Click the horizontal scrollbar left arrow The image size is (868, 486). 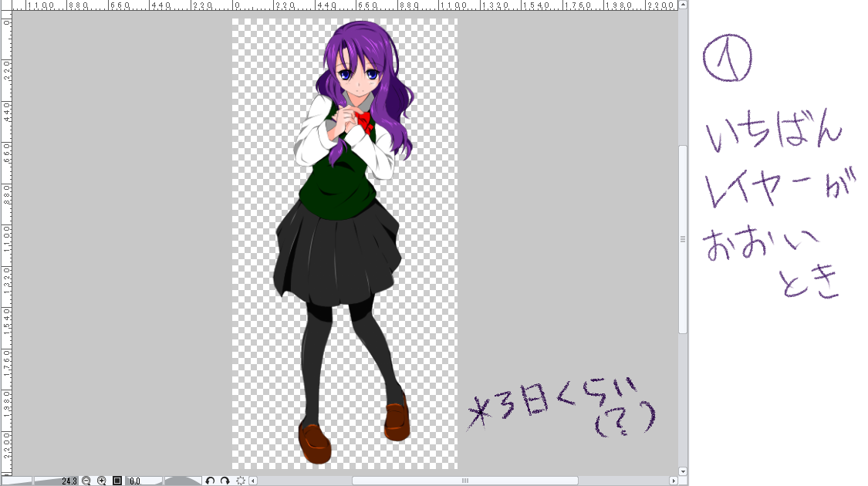click(253, 481)
